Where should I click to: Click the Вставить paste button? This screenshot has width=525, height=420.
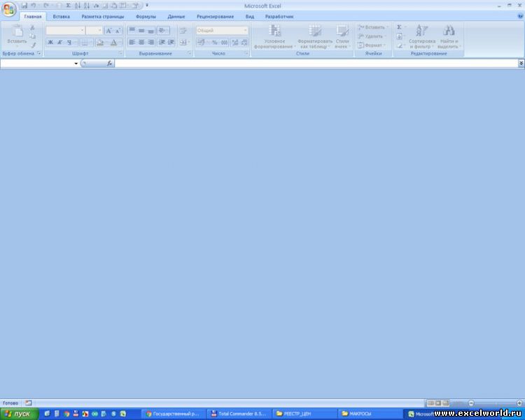pos(17,34)
